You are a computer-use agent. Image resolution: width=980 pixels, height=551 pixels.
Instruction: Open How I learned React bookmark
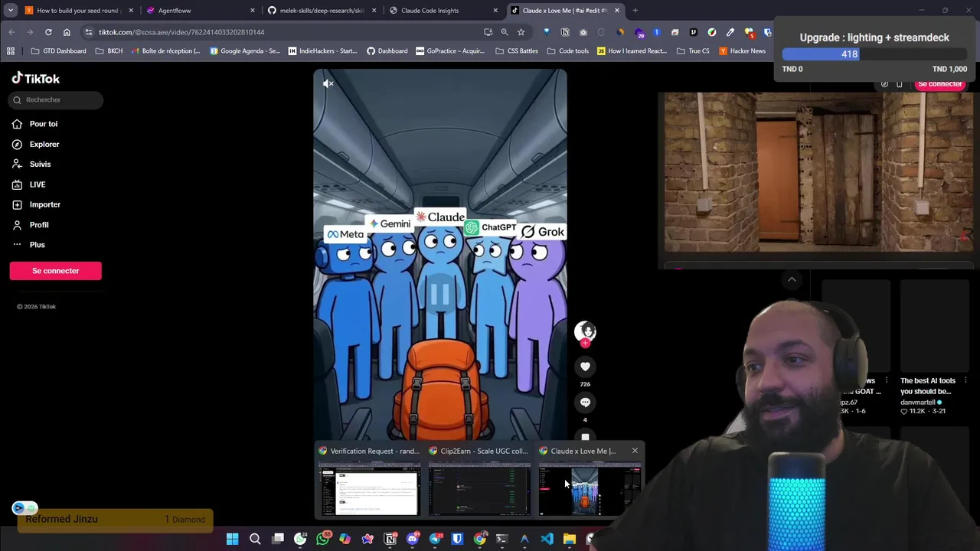tap(632, 51)
